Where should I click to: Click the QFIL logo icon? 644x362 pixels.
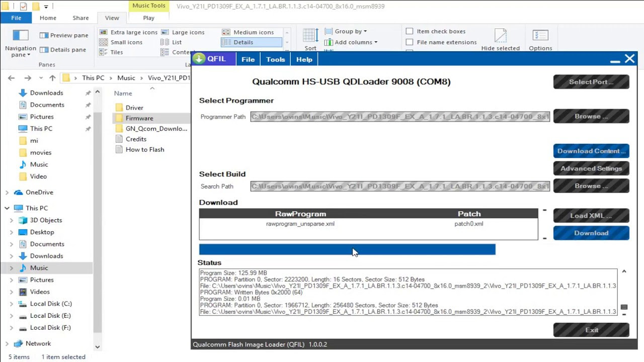coord(199,59)
